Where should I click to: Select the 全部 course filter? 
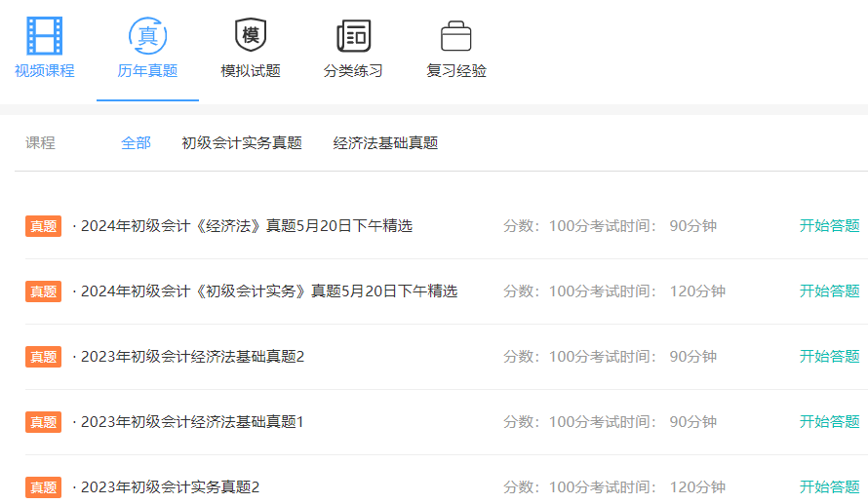point(136,143)
